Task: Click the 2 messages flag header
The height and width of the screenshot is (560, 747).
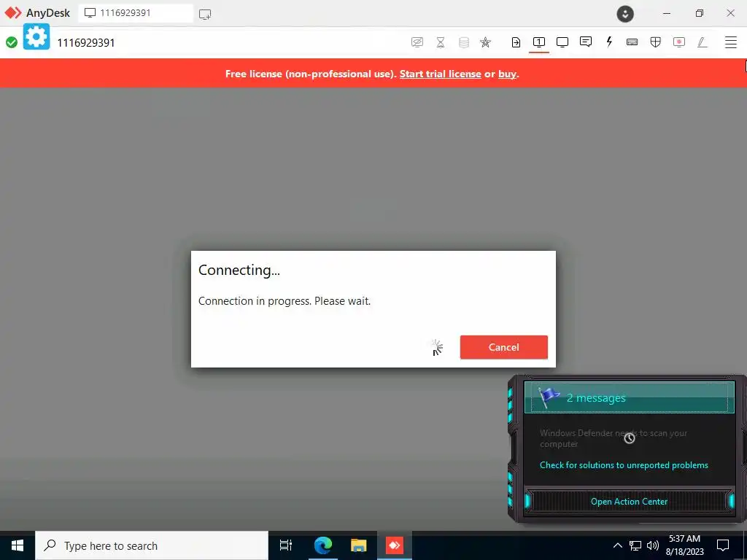Action: pyautogui.click(x=629, y=397)
